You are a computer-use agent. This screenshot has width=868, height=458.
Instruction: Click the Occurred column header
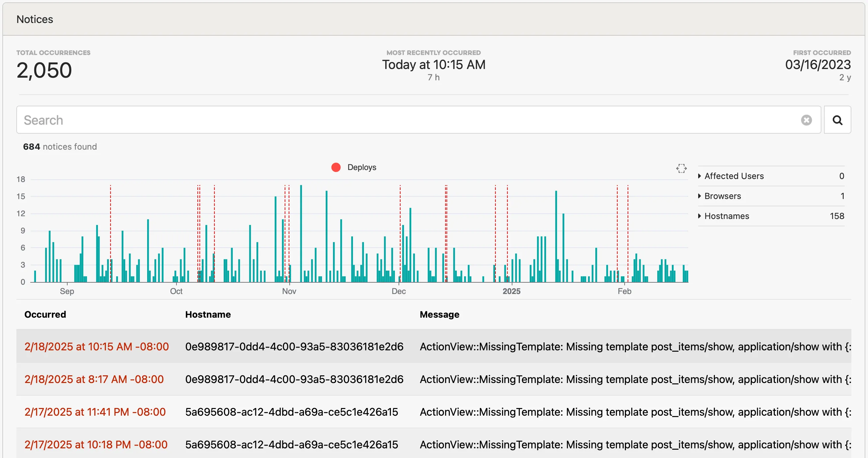click(45, 314)
